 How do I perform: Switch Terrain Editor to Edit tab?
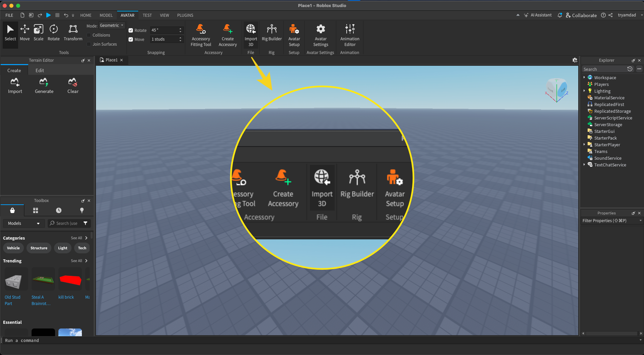pyautogui.click(x=40, y=70)
